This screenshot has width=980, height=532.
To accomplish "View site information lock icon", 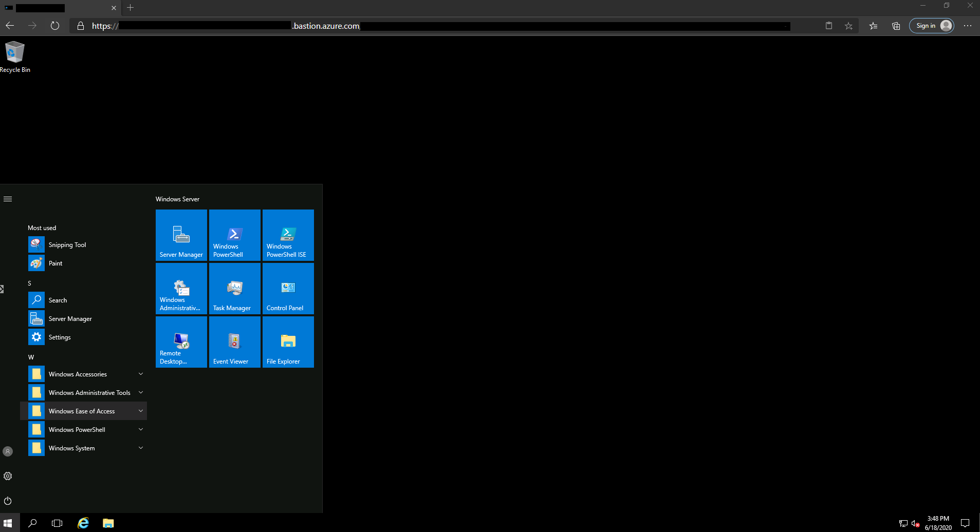I will tap(81, 26).
